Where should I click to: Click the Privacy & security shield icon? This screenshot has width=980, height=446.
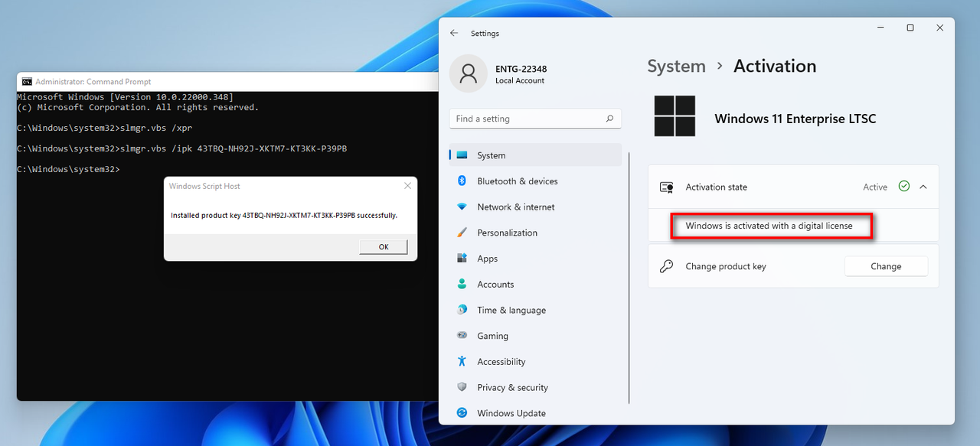[462, 387]
